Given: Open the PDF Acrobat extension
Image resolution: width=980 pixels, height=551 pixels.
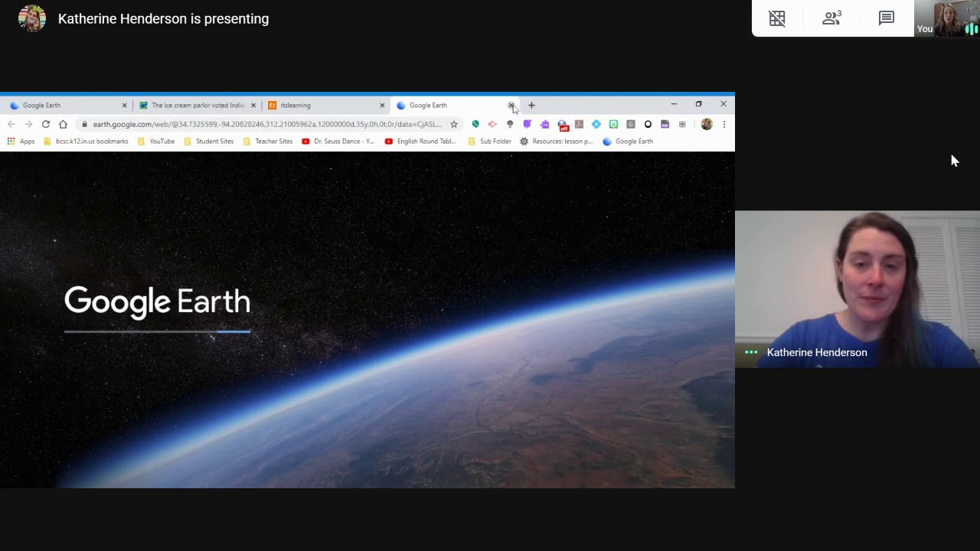Looking at the screenshot, I should pos(579,124).
